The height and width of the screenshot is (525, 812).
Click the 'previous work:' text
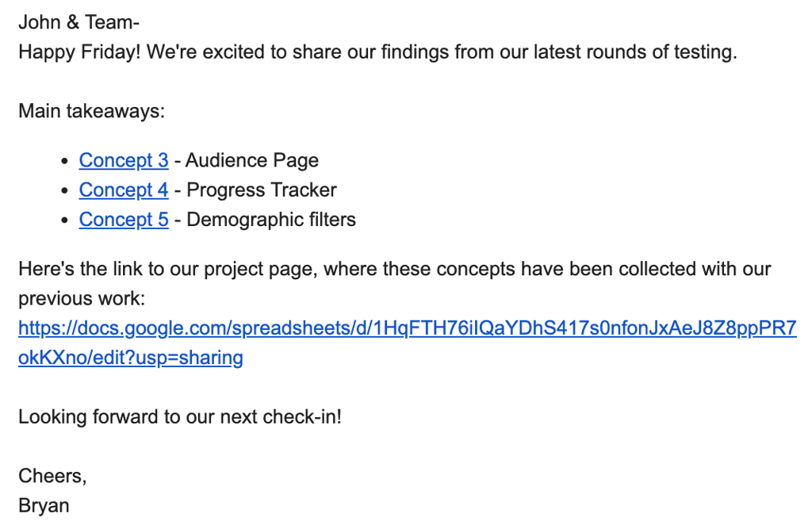click(82, 299)
